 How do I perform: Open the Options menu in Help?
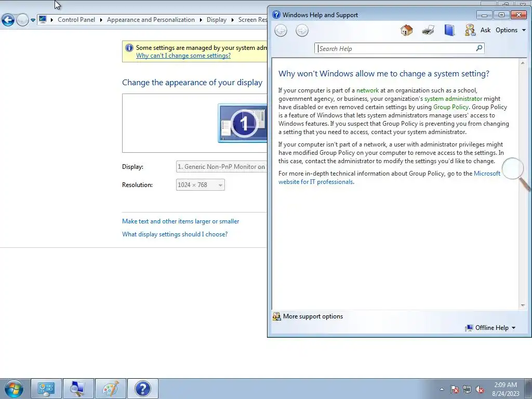coord(511,30)
